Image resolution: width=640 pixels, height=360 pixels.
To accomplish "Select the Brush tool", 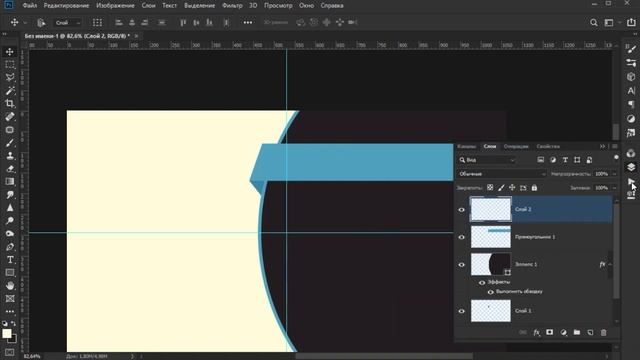I will (10, 143).
